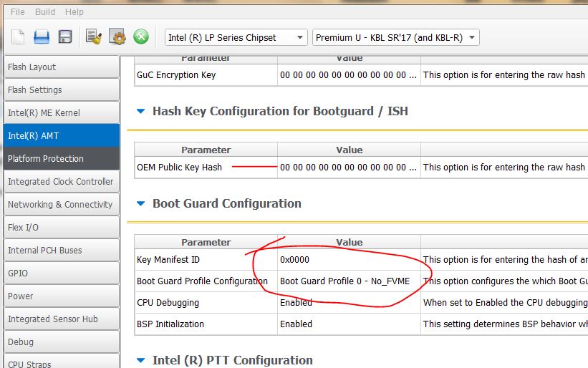The height and width of the screenshot is (368, 588).
Task: Collapse Intel PTT Configuration section
Action: point(140,360)
